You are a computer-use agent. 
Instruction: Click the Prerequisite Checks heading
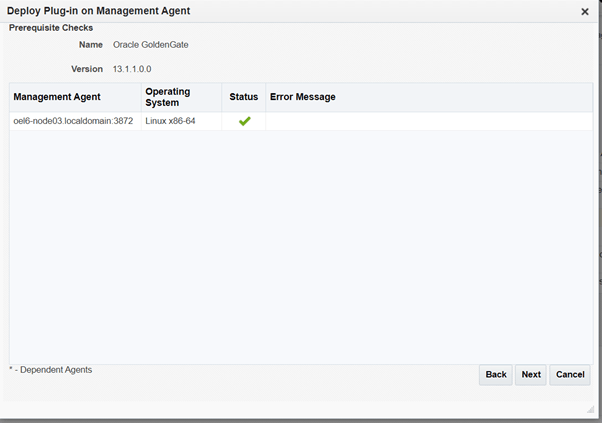(51, 28)
